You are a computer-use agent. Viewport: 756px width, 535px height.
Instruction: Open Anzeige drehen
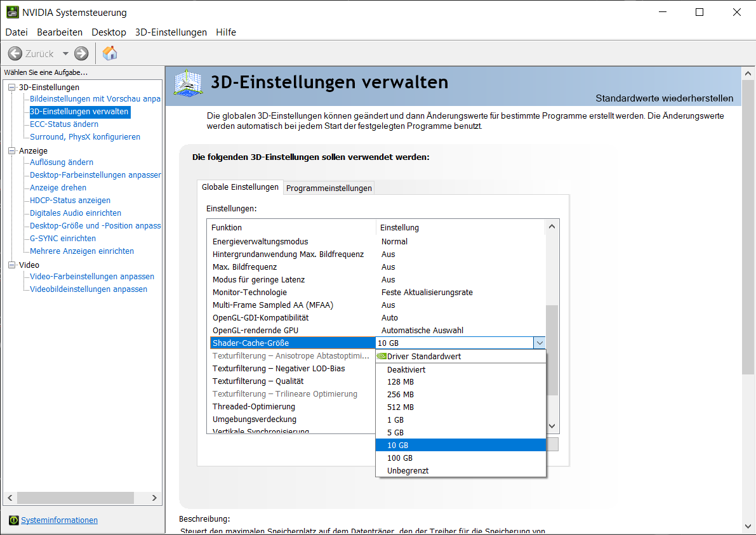58,187
